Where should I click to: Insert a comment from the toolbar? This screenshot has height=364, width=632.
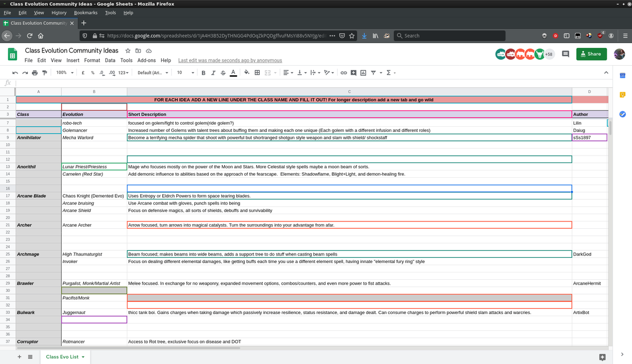click(353, 73)
